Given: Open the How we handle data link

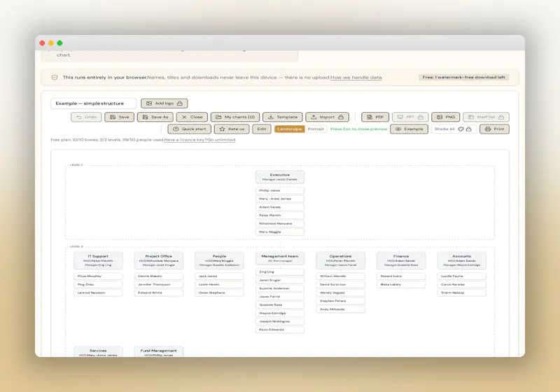Looking at the screenshot, I should pos(356,78).
